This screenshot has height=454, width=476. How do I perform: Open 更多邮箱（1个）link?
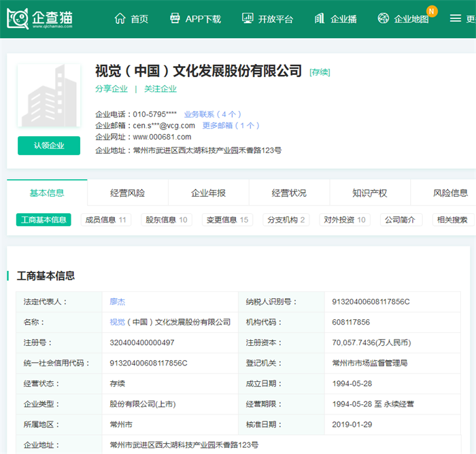coord(231,125)
